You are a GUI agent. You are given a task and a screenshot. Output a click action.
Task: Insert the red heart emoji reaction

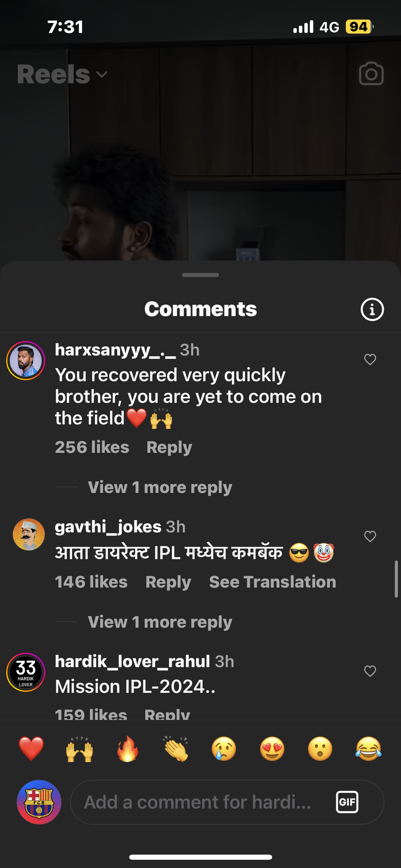coord(31,749)
